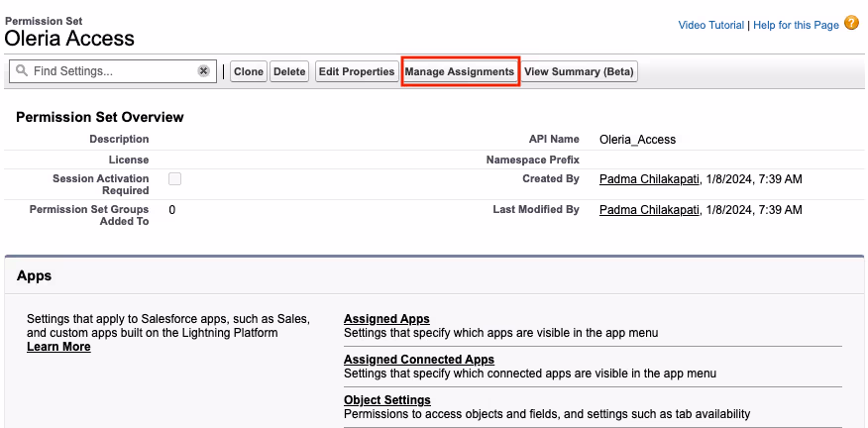Toggle the Session Activation Required checkbox
The width and height of the screenshot is (868, 428).
175,179
